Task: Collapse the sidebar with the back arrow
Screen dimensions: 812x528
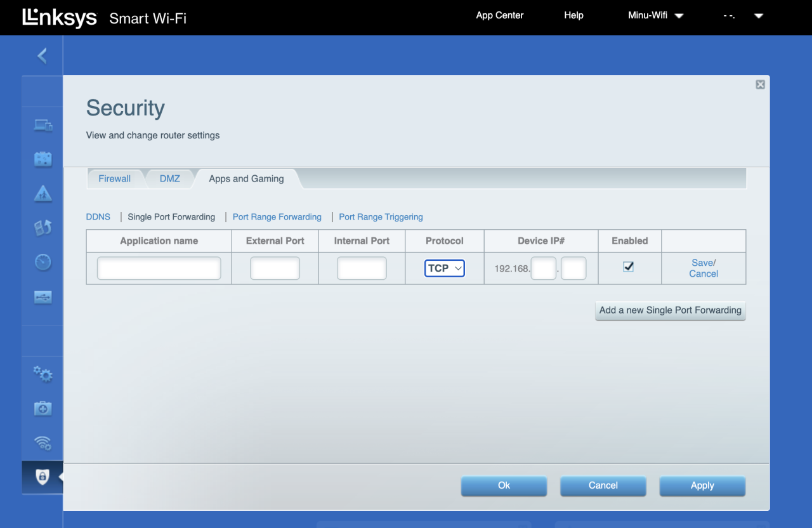Action: (42, 55)
